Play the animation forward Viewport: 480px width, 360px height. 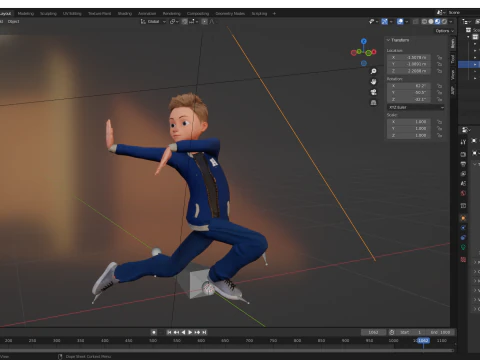(190, 332)
